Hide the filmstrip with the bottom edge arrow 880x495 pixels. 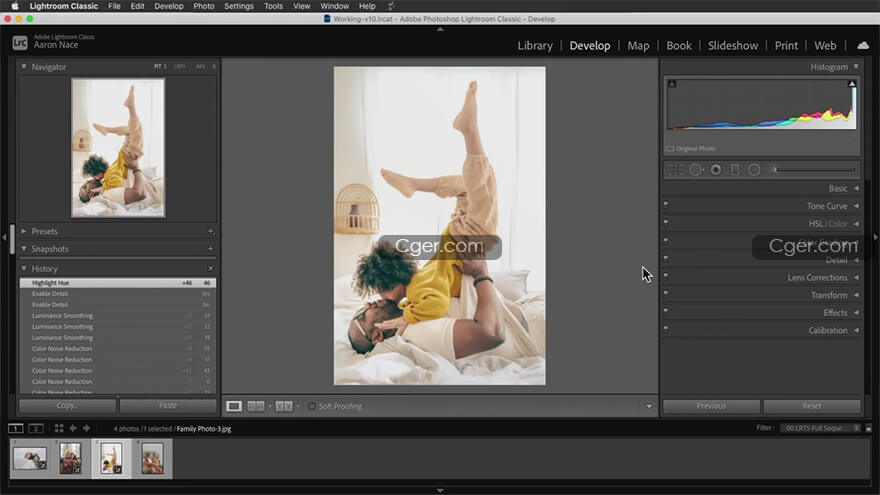[440, 491]
